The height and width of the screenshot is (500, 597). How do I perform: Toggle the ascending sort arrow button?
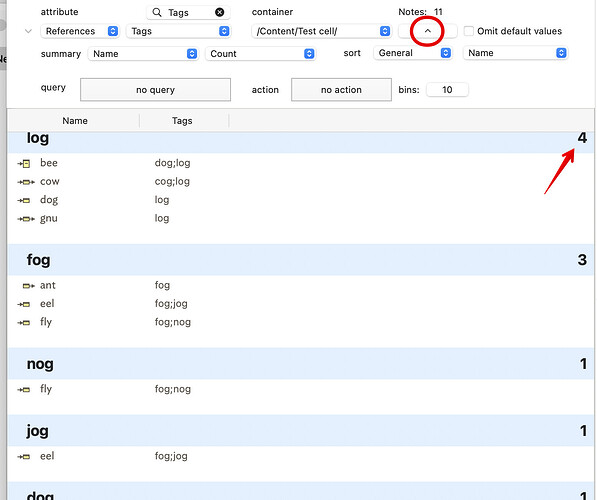428,31
